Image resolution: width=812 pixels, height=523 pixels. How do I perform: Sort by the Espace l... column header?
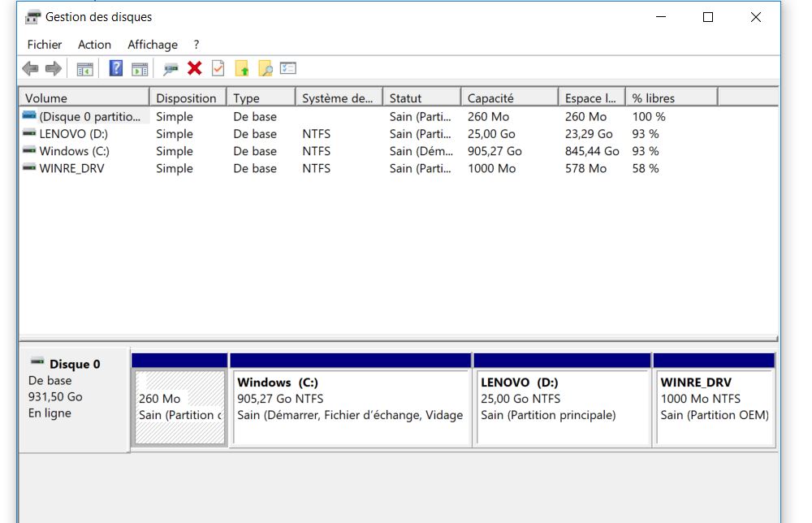[x=592, y=98]
